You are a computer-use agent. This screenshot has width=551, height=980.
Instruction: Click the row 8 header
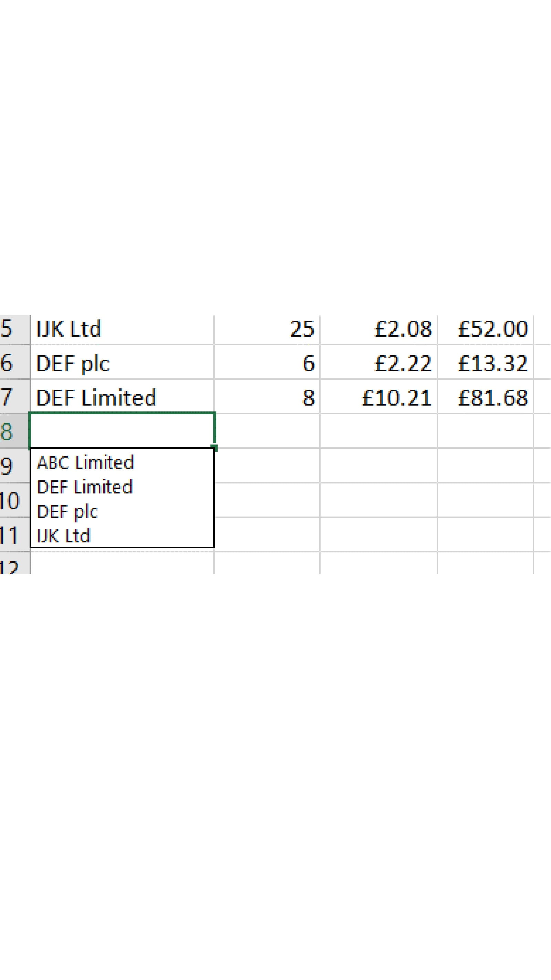pyautogui.click(x=11, y=431)
